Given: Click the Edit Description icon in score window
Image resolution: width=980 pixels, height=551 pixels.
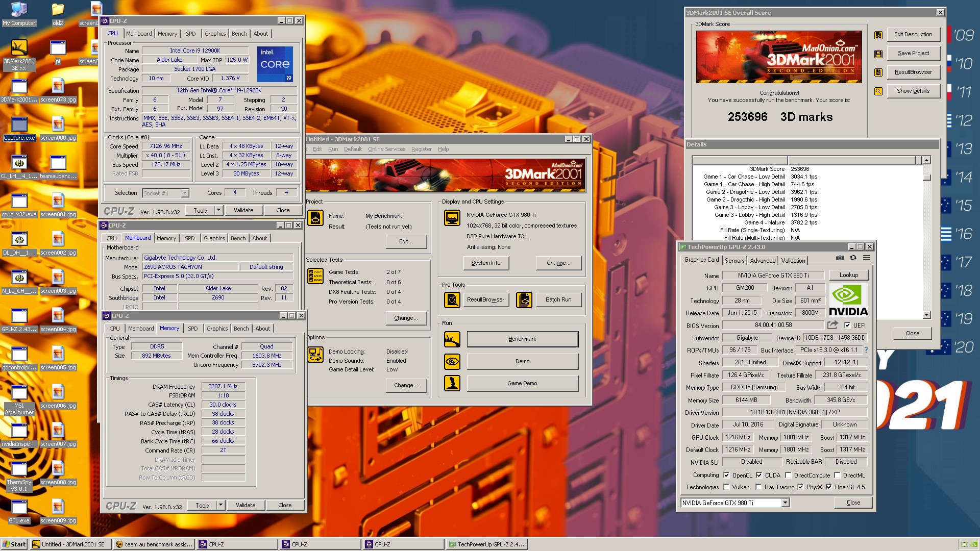Looking at the screenshot, I should [878, 35].
